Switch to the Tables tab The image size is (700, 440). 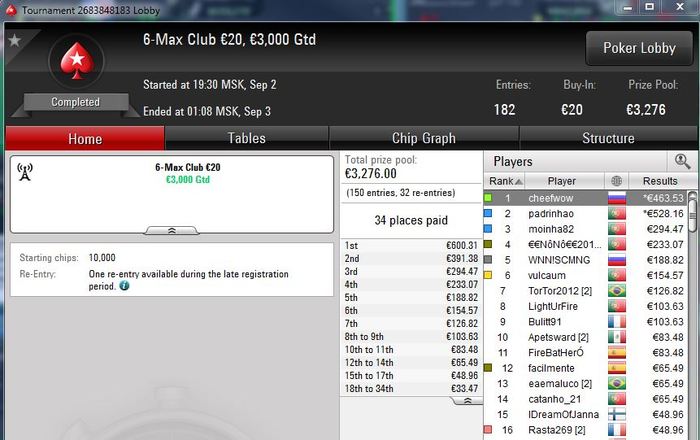[x=246, y=138]
